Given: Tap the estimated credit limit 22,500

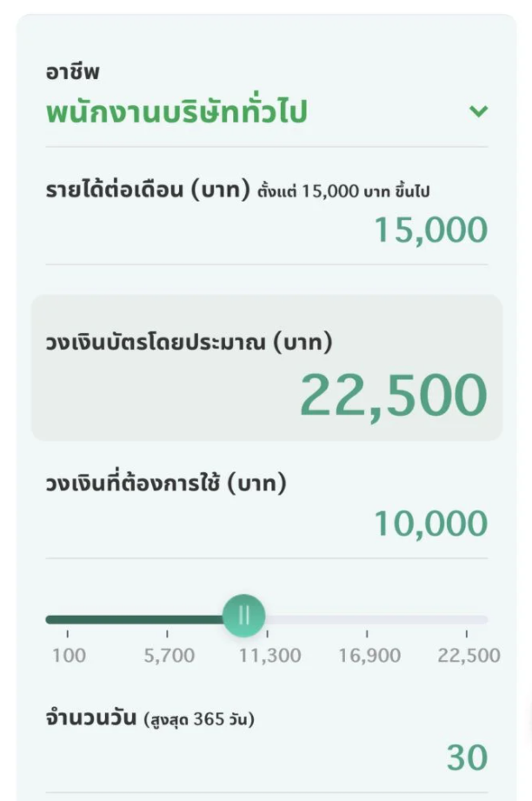Looking at the screenshot, I should (393, 396).
